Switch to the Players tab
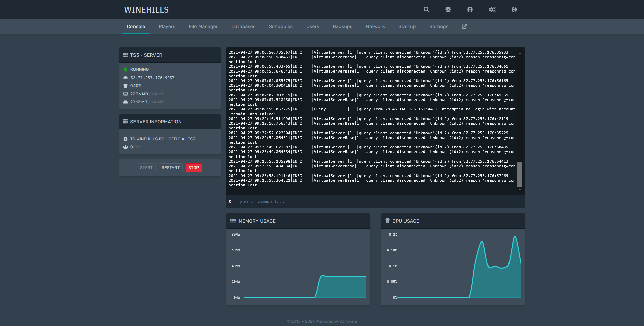 click(x=167, y=26)
